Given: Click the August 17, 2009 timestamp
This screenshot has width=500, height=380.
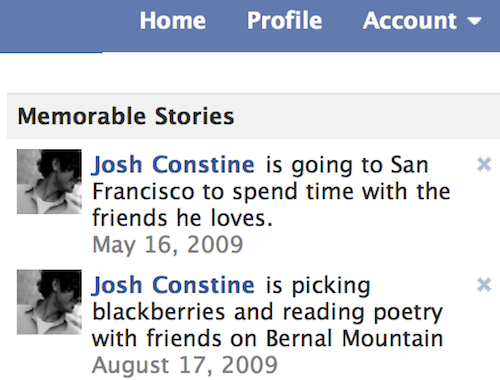Looking at the screenshot, I should [185, 365].
